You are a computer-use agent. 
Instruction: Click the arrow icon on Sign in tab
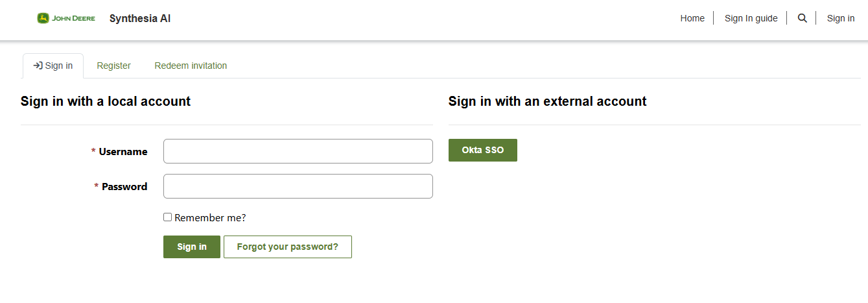tap(38, 66)
